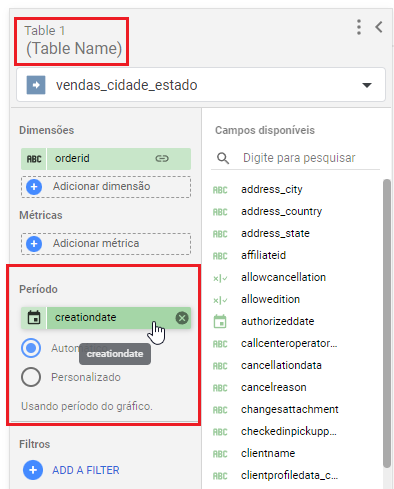Click the blue plus in Adicionar métrica

click(34, 244)
